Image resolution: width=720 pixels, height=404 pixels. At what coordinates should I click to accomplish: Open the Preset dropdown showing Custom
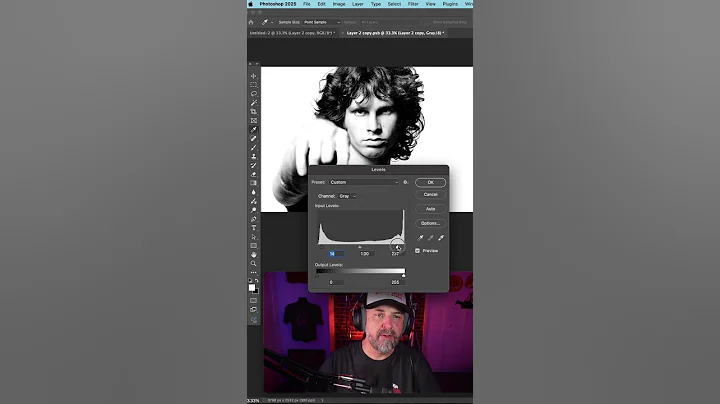[x=364, y=182]
